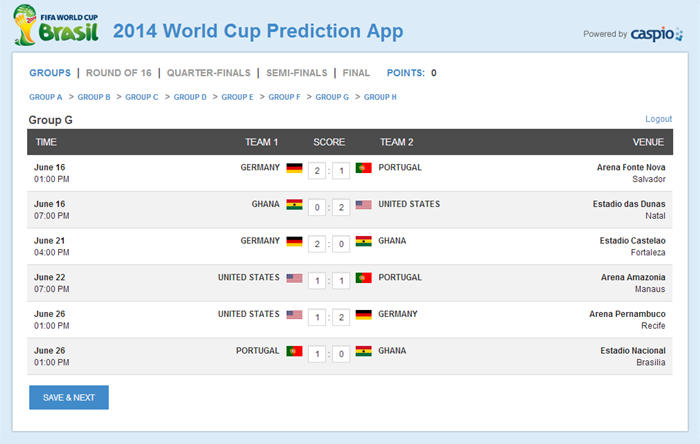Click Ghana flag in Germany vs Ghana match

(363, 241)
